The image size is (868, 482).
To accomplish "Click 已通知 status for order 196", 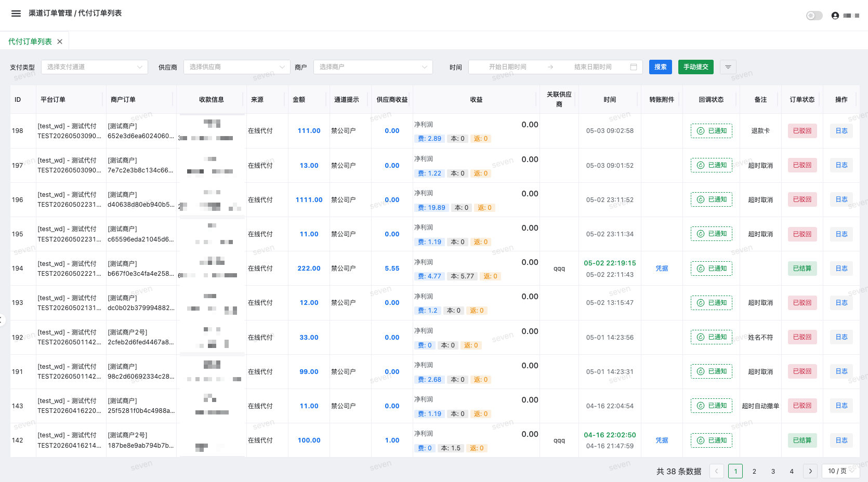I will (x=712, y=199).
